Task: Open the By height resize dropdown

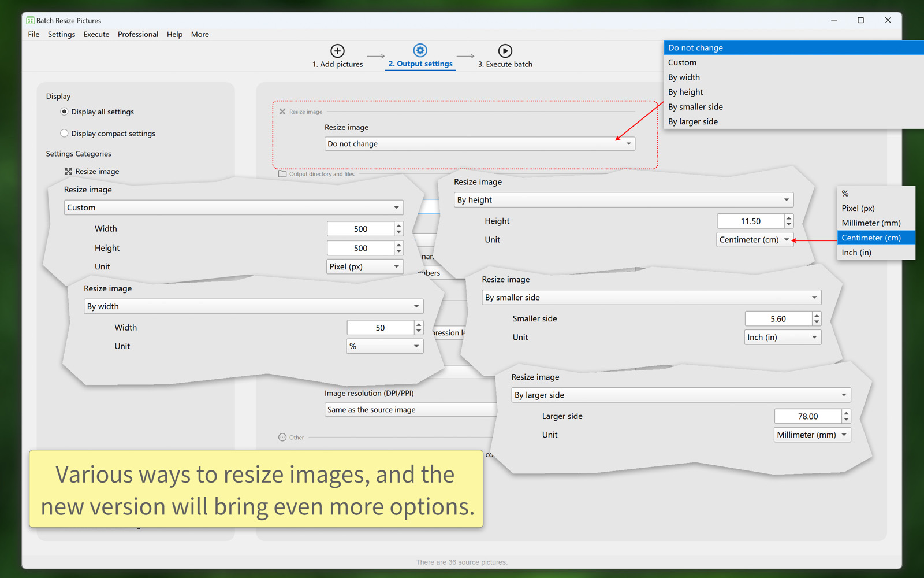Action: pyautogui.click(x=624, y=200)
